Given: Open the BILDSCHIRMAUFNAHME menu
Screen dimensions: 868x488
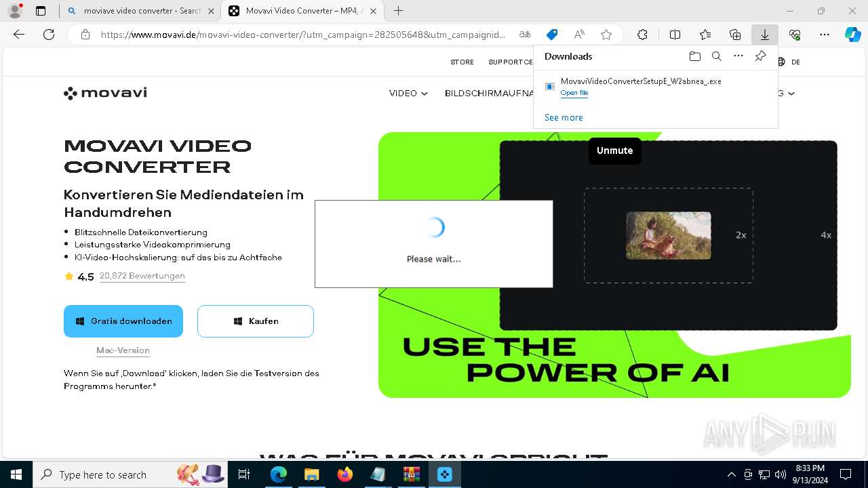Looking at the screenshot, I should [x=489, y=94].
